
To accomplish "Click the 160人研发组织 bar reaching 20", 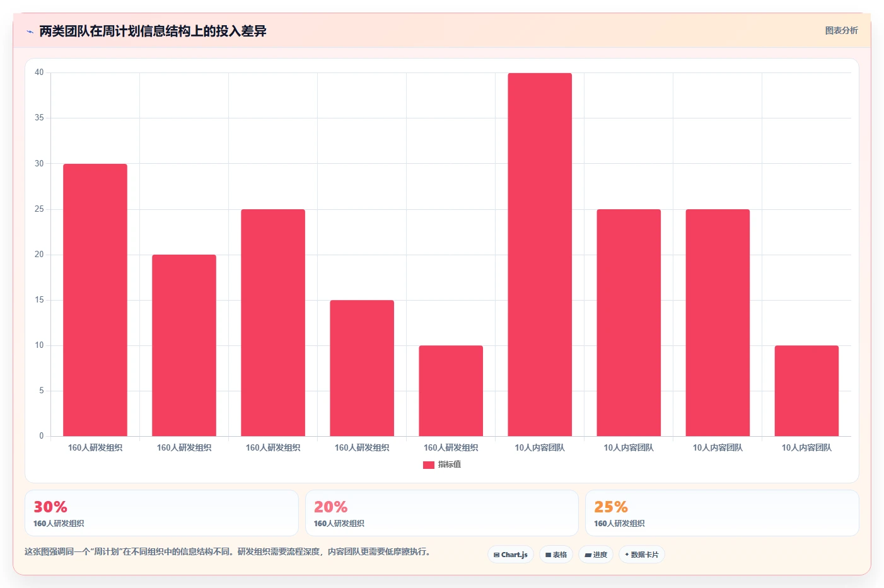I will [184, 345].
